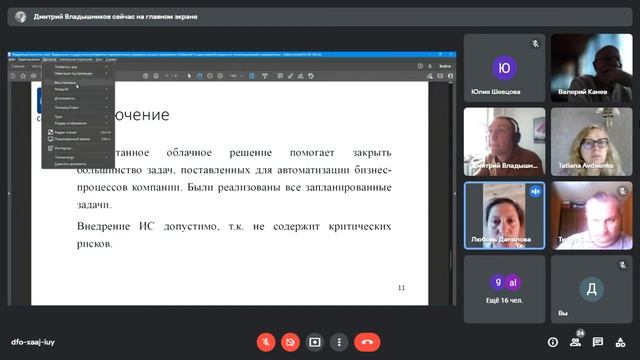The image size is (640, 360).
Task: Show the participants list people icon
Action: click(576, 342)
